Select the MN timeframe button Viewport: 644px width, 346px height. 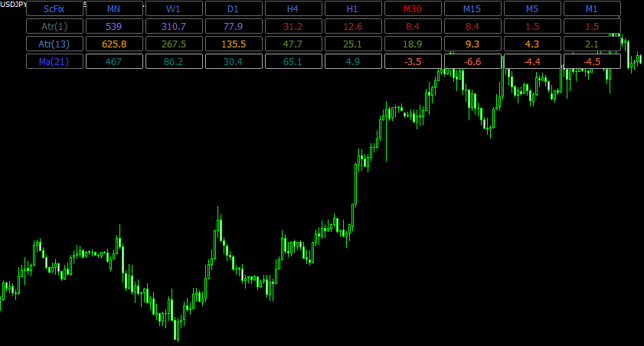tap(114, 8)
